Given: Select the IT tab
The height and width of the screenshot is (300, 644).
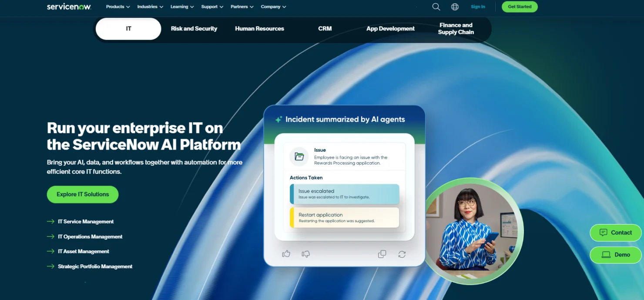Looking at the screenshot, I should click(128, 29).
